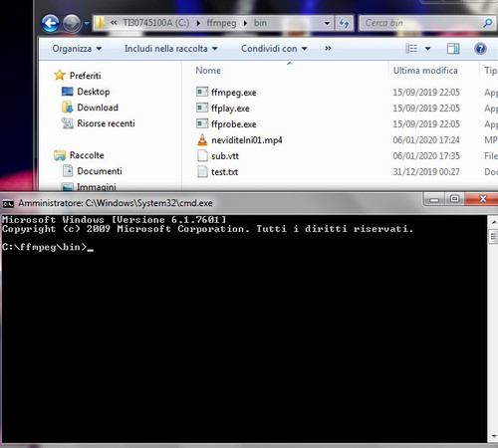Click cmd scrollbar down arrow
The image size is (498, 448).
tap(494, 436)
